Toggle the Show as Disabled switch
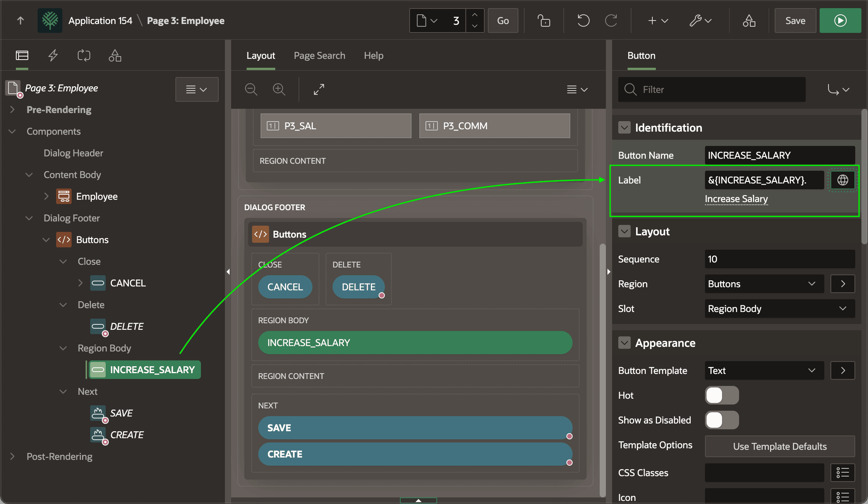868x504 pixels. (x=722, y=420)
